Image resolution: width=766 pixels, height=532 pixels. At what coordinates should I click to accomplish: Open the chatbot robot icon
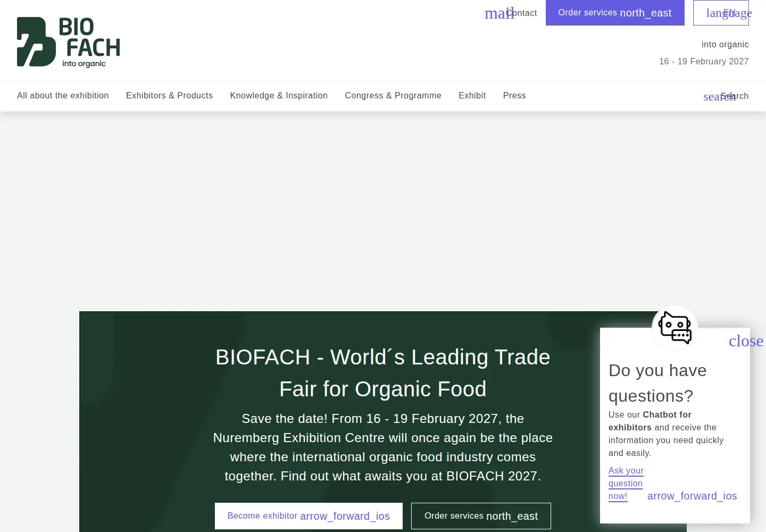point(675,328)
